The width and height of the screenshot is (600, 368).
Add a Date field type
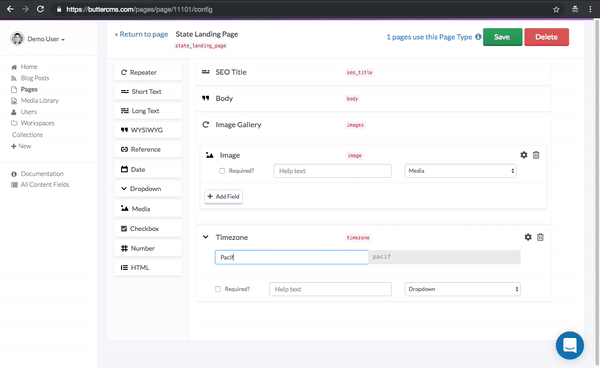click(148, 169)
